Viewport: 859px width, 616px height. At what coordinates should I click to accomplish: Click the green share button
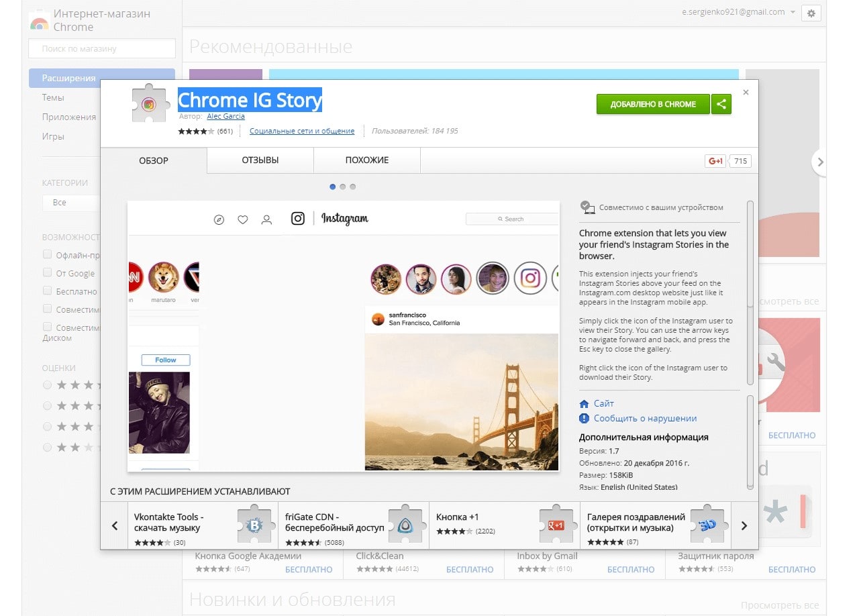pos(721,104)
